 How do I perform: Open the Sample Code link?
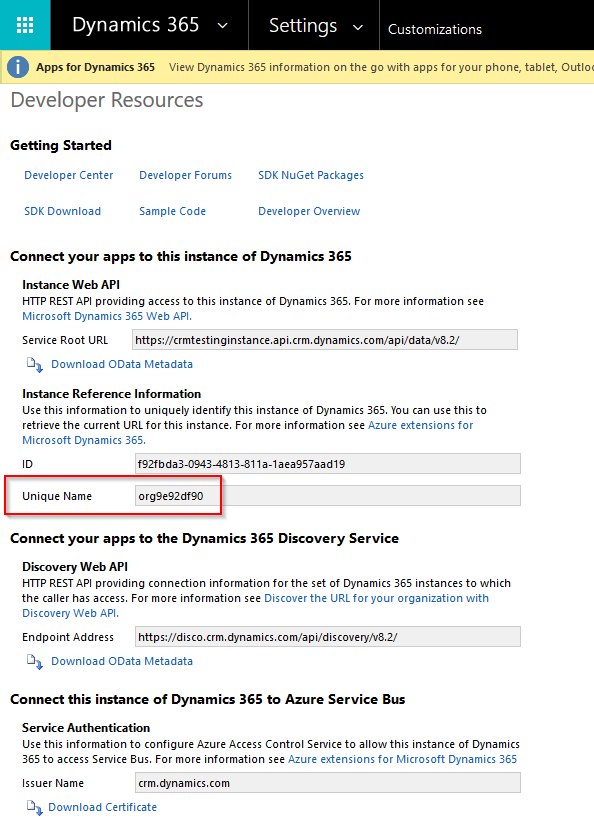click(x=172, y=211)
